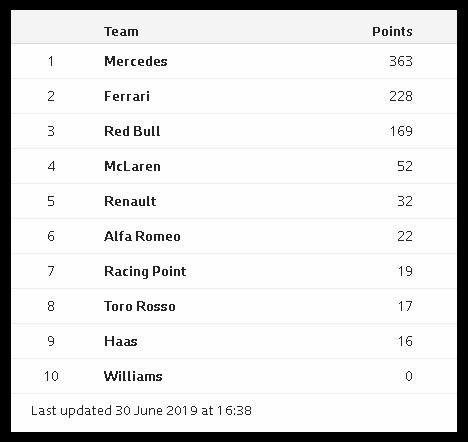Click the Last updated timestamp text
Screen dimensions: 468x442
tap(141, 411)
